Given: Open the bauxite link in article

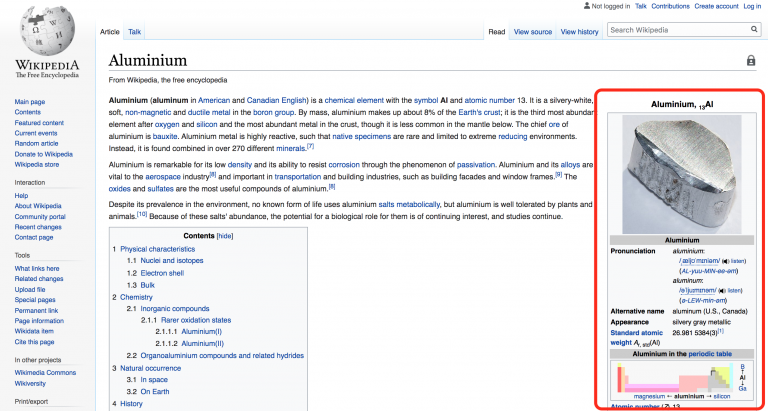Looking at the screenshot, I should [164, 137].
